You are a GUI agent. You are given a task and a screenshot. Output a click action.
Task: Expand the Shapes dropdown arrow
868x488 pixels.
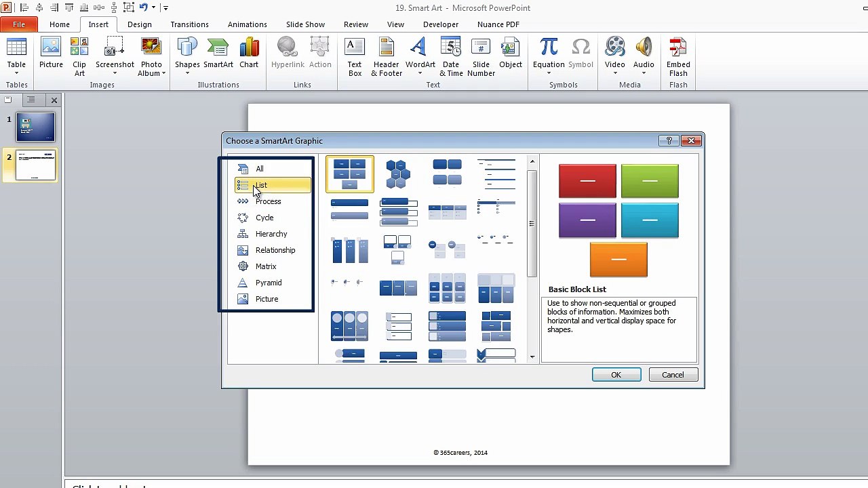click(187, 73)
